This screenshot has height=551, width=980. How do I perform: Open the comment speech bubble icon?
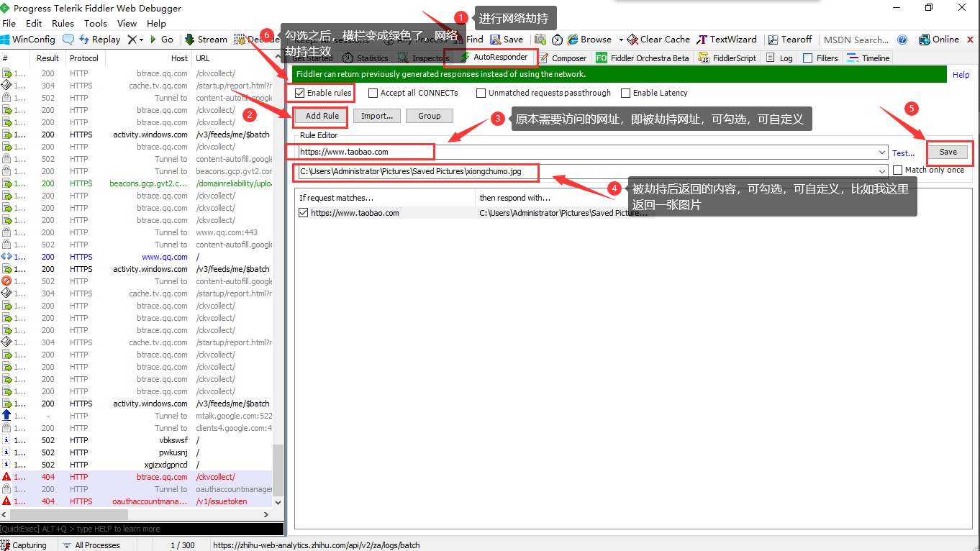68,40
